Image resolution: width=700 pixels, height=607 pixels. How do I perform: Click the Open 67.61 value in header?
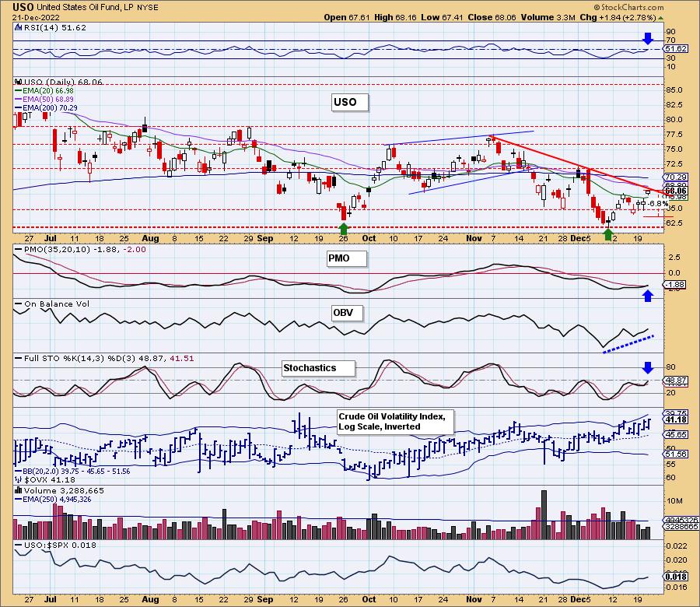[x=347, y=17]
